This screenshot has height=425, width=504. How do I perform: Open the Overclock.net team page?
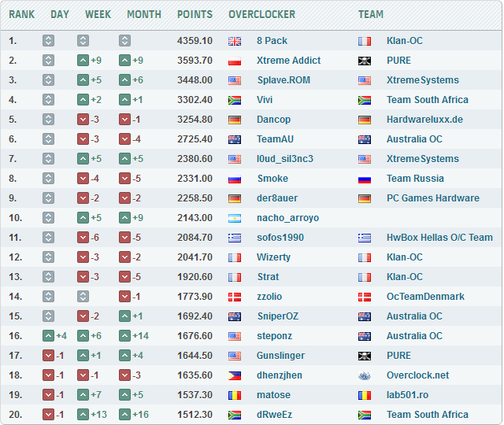(417, 375)
